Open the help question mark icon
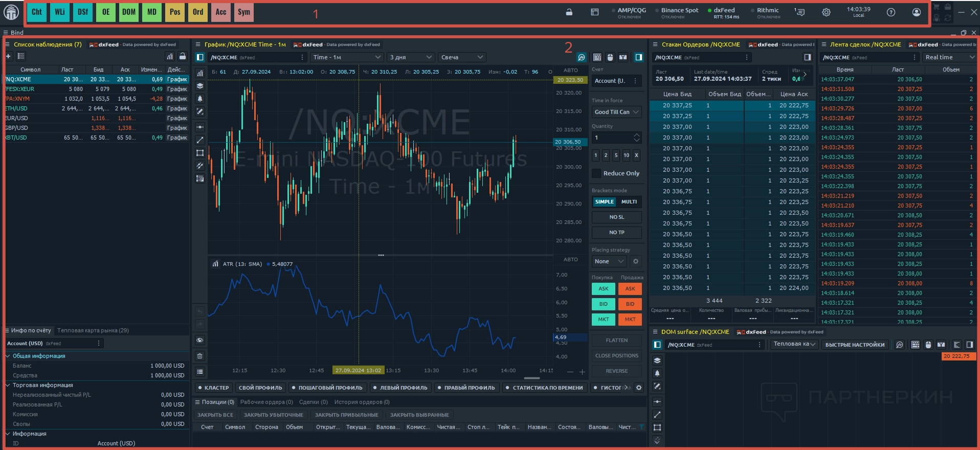980x450 pixels. coord(891,12)
